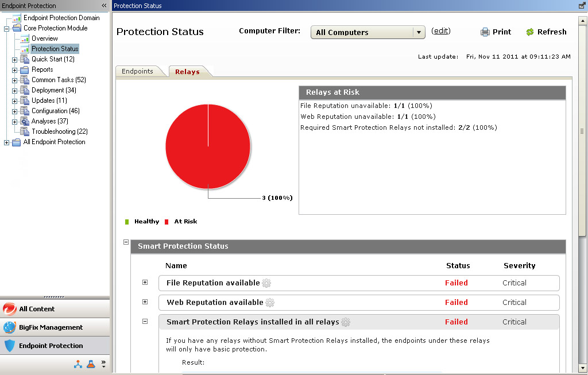The width and height of the screenshot is (588, 375).
Task: Select the Overview dashboard icon in the tree
Action: pyautogui.click(x=25, y=38)
